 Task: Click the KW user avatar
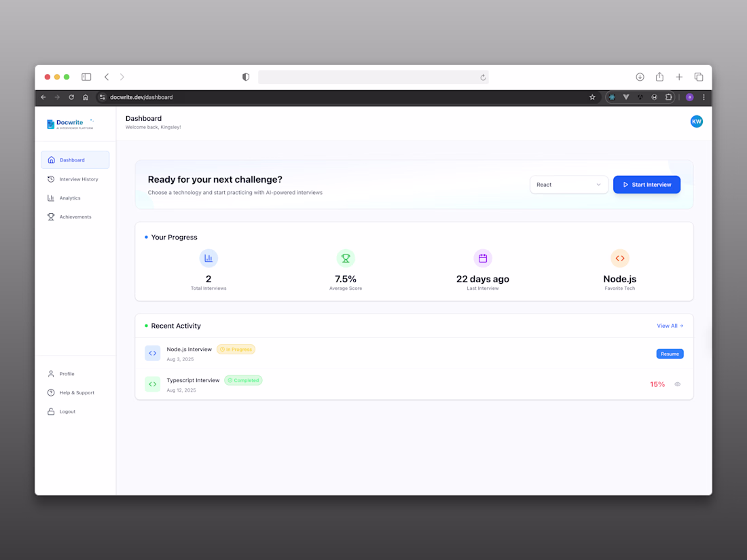tap(697, 122)
